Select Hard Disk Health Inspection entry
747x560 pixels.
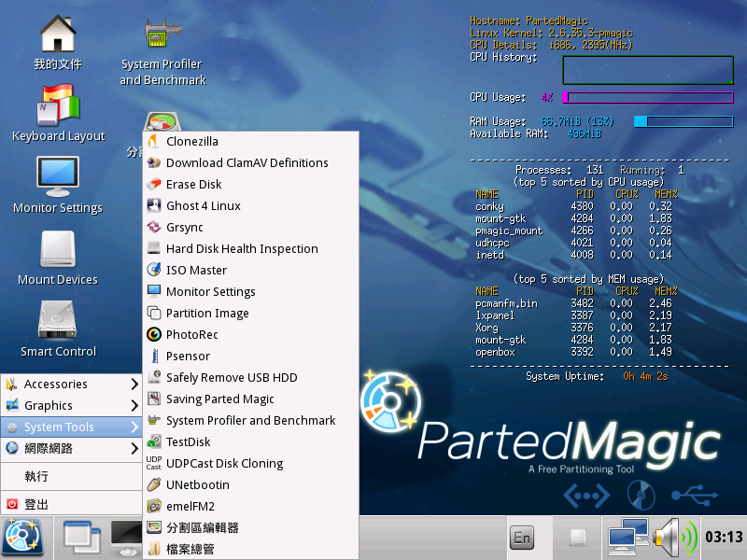[x=250, y=248]
